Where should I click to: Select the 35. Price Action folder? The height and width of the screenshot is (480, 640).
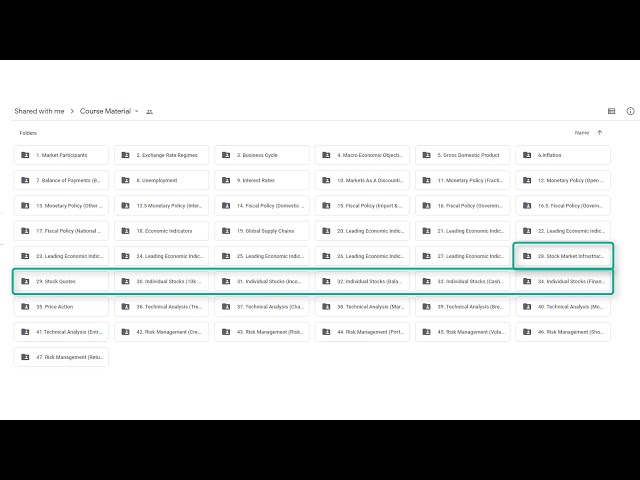61,307
